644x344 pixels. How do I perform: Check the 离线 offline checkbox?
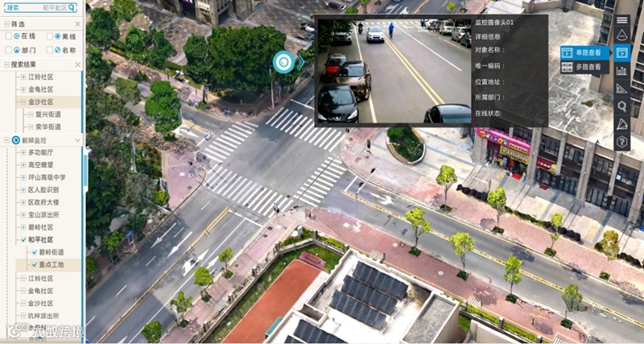coord(50,36)
